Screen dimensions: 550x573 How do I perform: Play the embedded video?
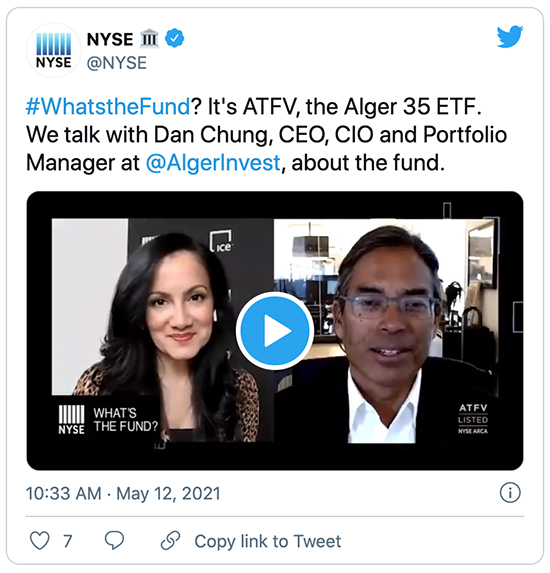275,331
